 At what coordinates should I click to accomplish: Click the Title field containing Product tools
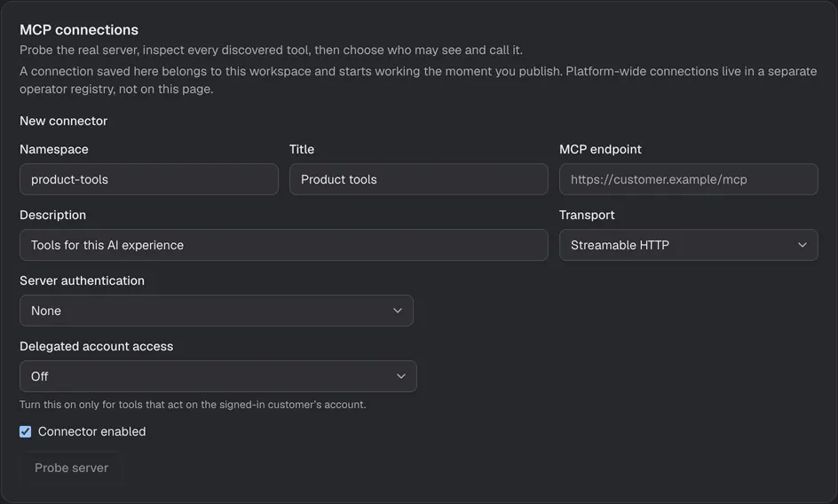tap(418, 179)
